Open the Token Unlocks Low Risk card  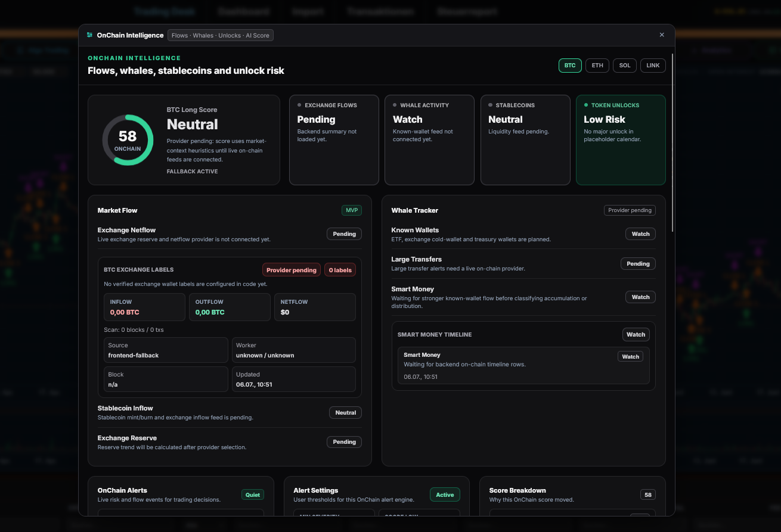[621, 140]
